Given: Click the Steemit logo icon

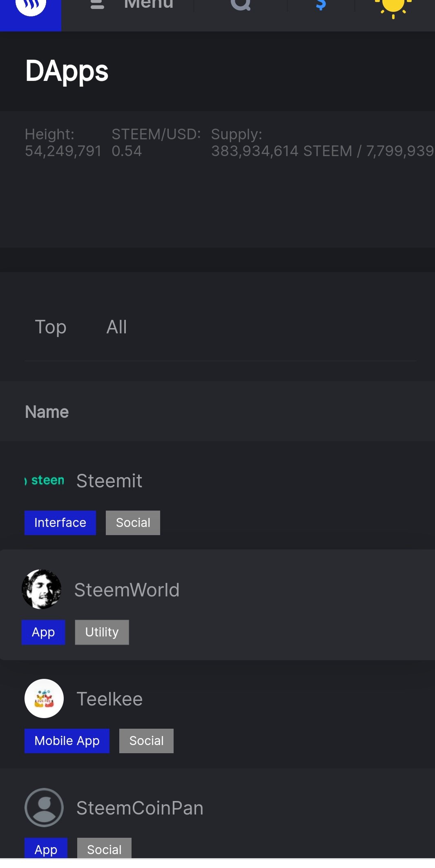Looking at the screenshot, I should click(x=45, y=480).
